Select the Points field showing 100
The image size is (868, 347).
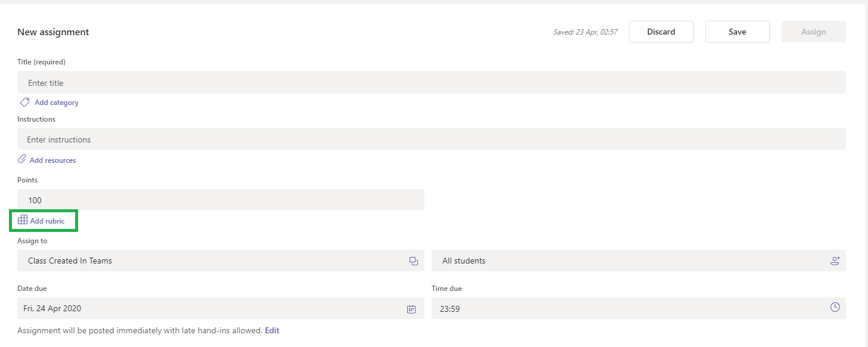coord(221,200)
